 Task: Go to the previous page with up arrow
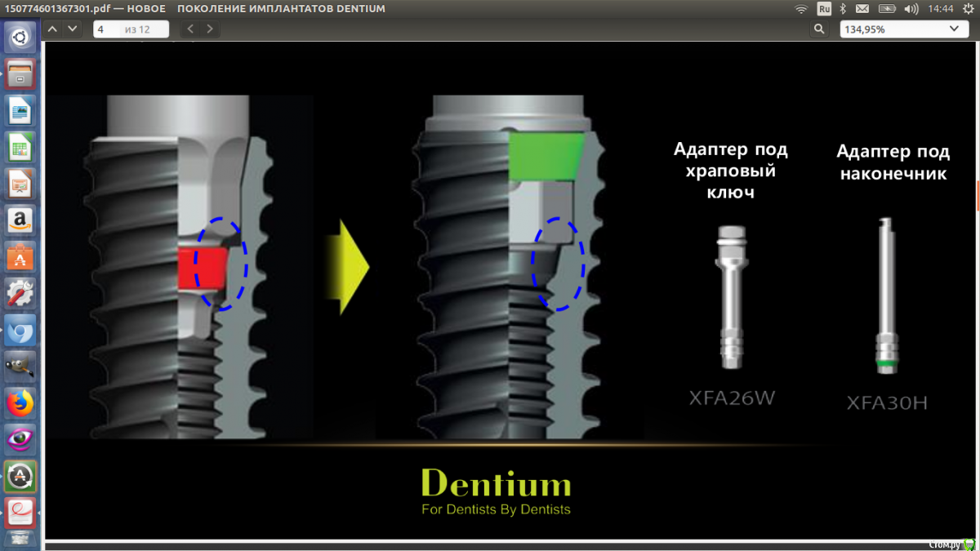pos(53,29)
